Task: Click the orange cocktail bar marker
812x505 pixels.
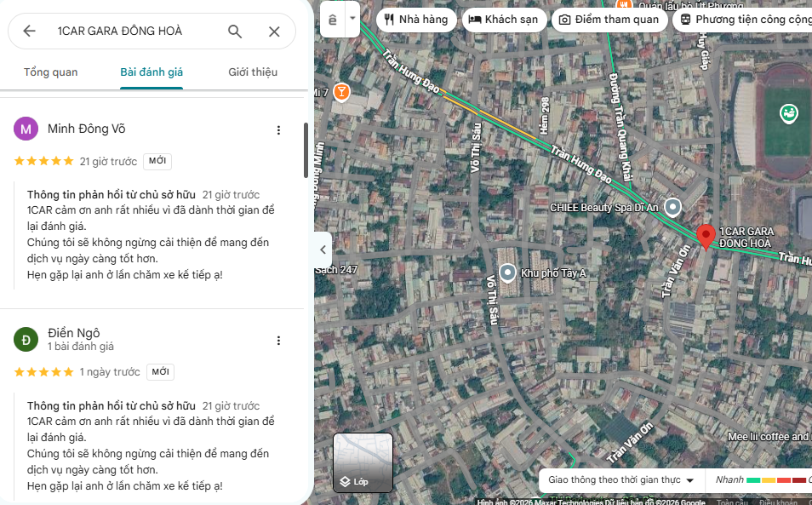Action: [341, 92]
